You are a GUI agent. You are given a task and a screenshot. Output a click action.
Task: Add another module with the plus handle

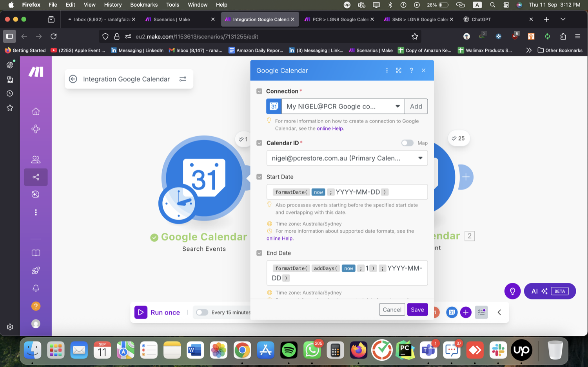(x=466, y=177)
